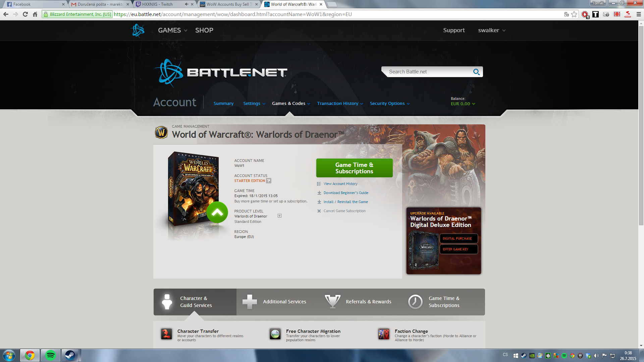Open the Windows Start button
The width and height of the screenshot is (644, 362).
pos(9,355)
